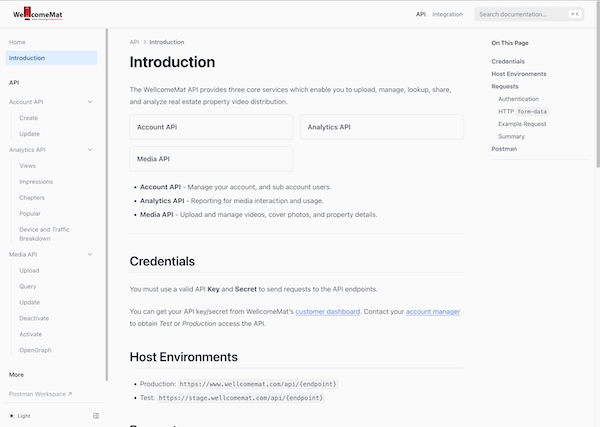Open the customer dashboard link
The height and width of the screenshot is (427, 600).
327,311
